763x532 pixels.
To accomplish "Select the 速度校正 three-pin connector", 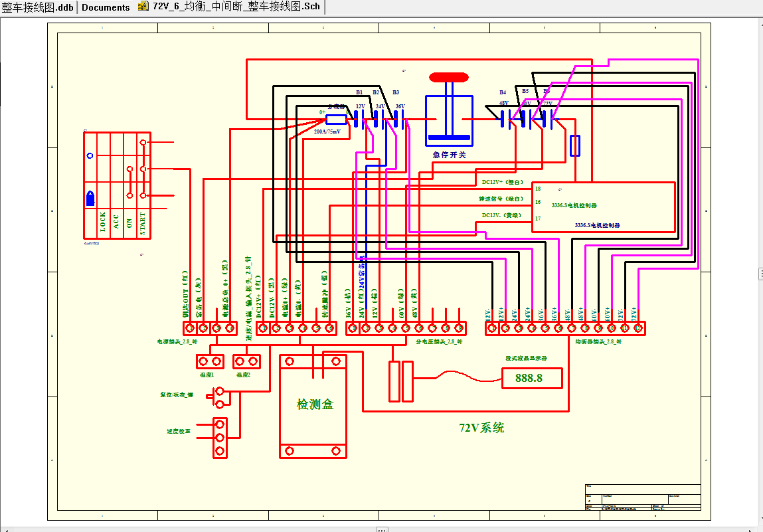I will pos(220,438).
